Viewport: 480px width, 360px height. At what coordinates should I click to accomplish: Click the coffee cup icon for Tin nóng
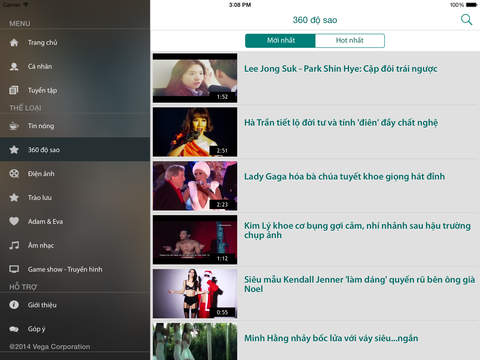tap(14, 126)
